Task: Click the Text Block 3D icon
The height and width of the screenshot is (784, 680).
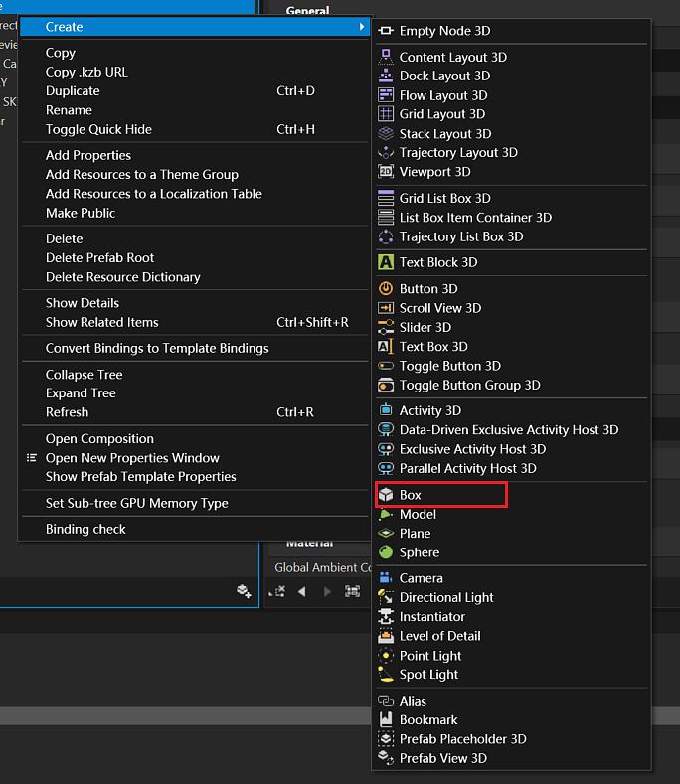Action: coord(386,262)
